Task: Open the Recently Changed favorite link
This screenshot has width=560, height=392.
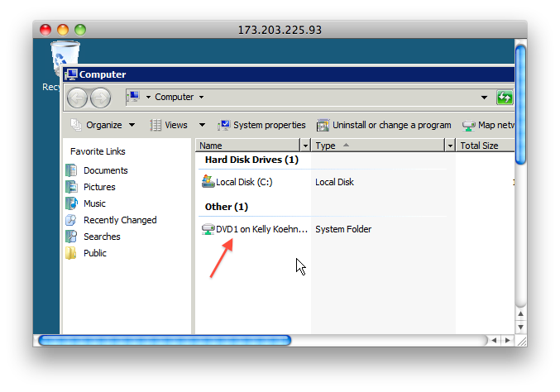Action: 120,220
